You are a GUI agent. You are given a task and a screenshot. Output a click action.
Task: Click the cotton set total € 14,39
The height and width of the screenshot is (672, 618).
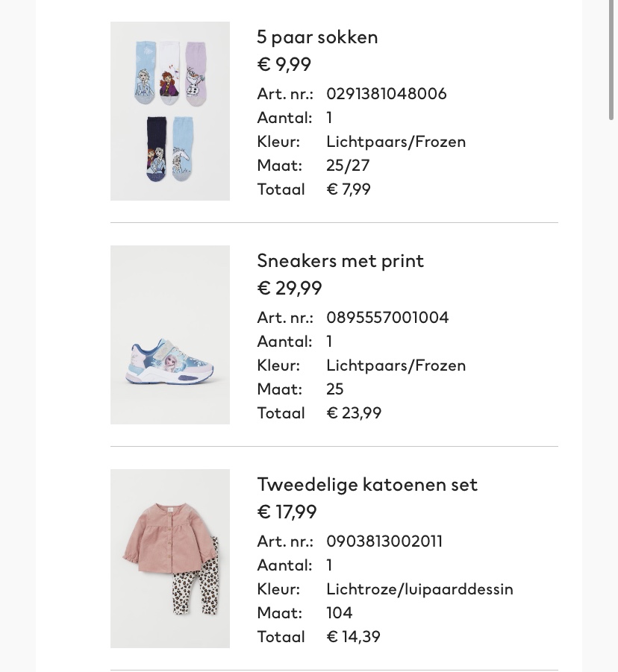(x=353, y=637)
